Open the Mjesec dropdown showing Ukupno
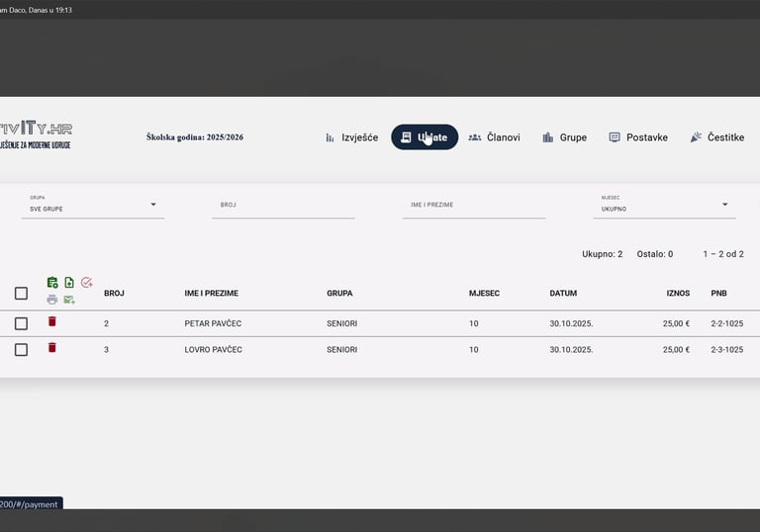This screenshot has width=760, height=532. coord(665,206)
